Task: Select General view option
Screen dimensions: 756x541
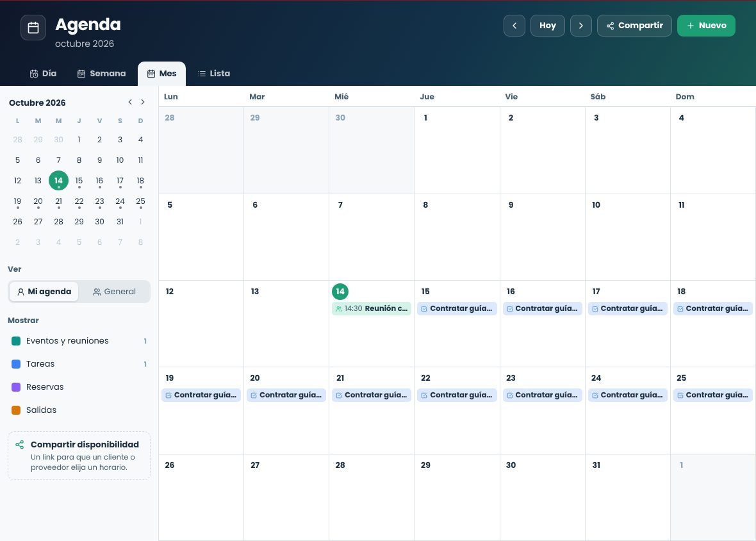Action: (114, 292)
